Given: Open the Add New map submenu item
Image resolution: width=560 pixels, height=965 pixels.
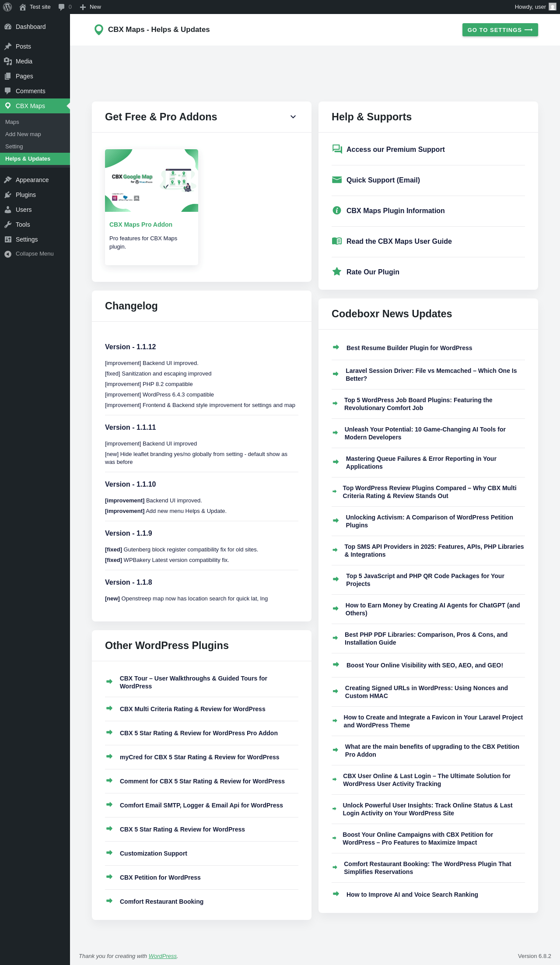Looking at the screenshot, I should 23,134.
